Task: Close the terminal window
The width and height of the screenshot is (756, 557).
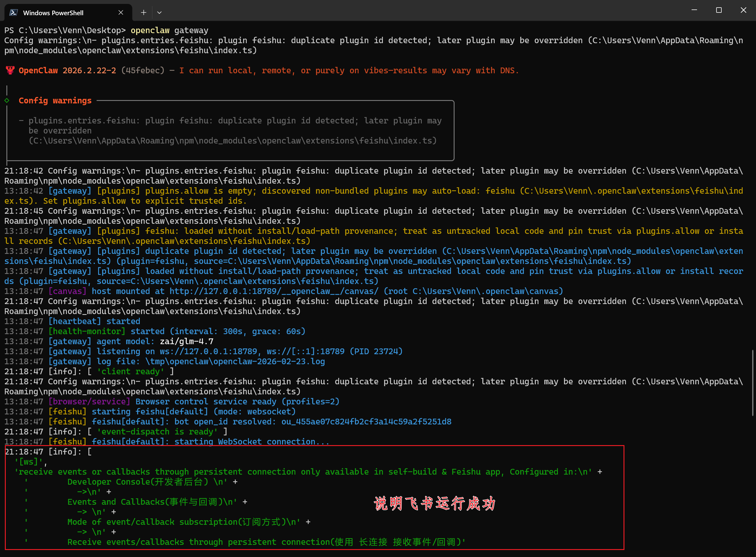Action: 743,10
